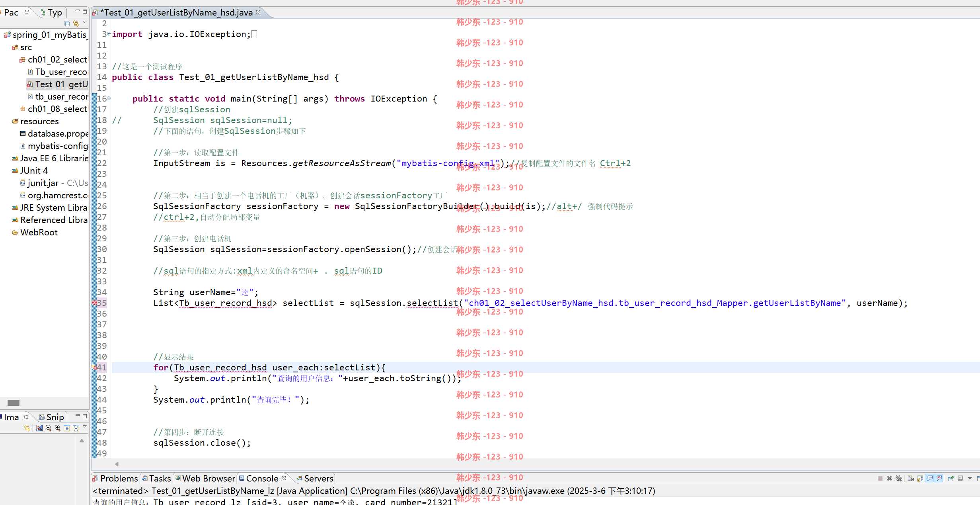Clear the Console output
The height and width of the screenshot is (505, 980).
click(911, 478)
